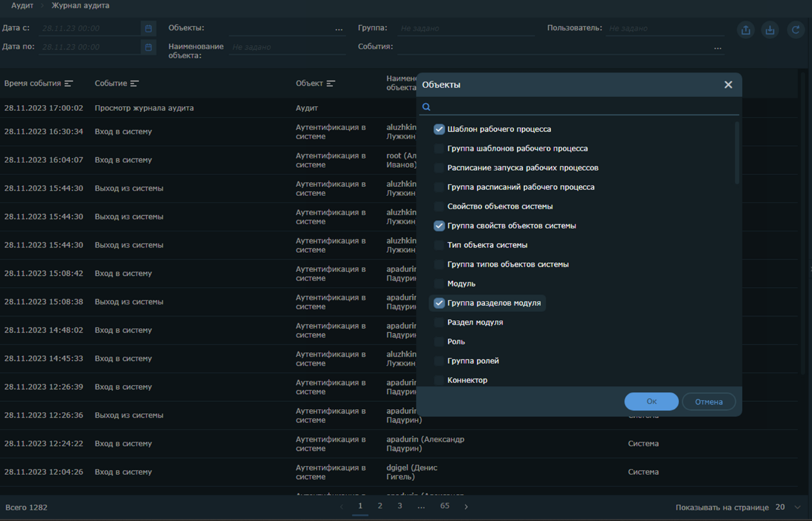Check the Раздел модуля checkbox
Image resolution: width=812 pixels, height=521 pixels.
point(439,323)
